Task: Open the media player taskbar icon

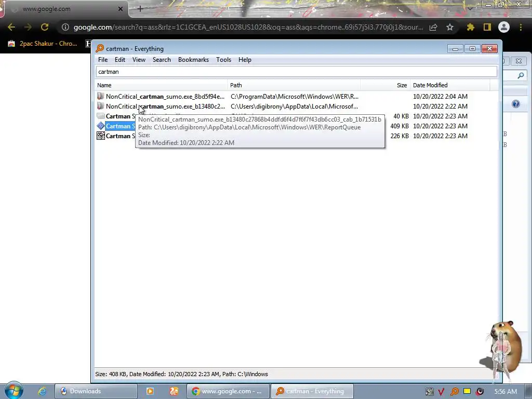Action: [x=150, y=391]
